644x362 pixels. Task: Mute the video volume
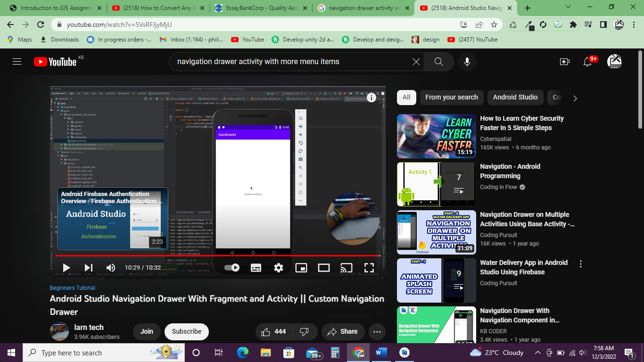[x=110, y=268]
